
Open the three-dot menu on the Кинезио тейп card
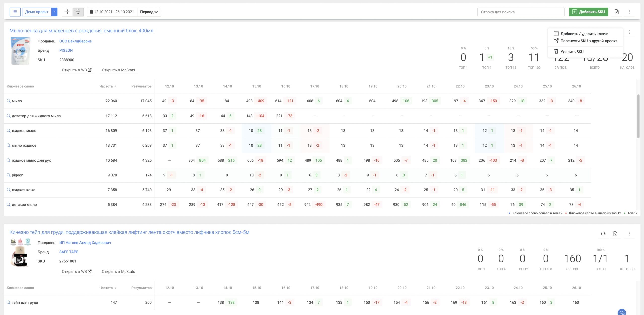pyautogui.click(x=629, y=233)
